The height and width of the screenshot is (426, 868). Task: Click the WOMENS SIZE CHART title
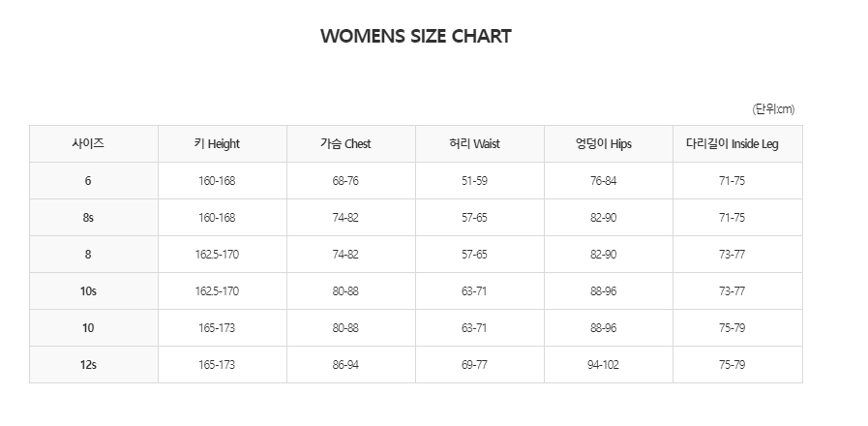[415, 37]
